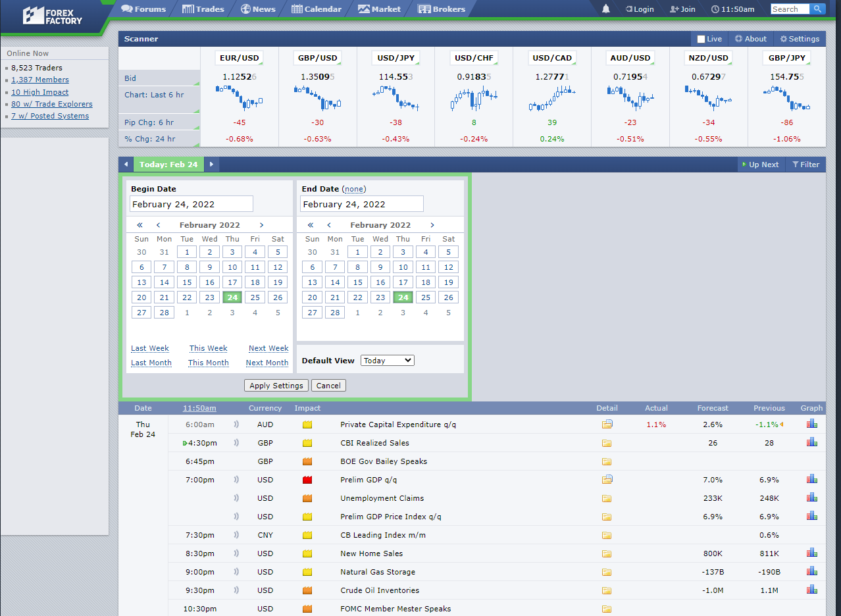Open the calendar Filter
The width and height of the screenshot is (841, 616).
pyautogui.click(x=806, y=165)
